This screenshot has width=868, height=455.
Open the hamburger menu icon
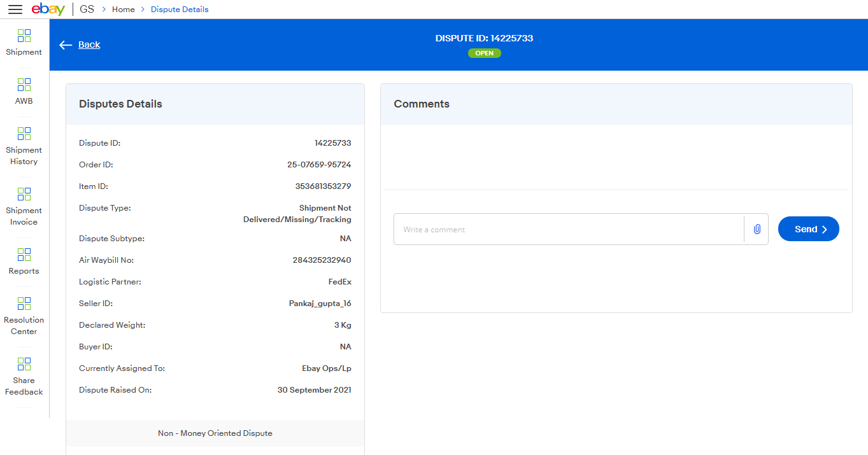(x=15, y=10)
